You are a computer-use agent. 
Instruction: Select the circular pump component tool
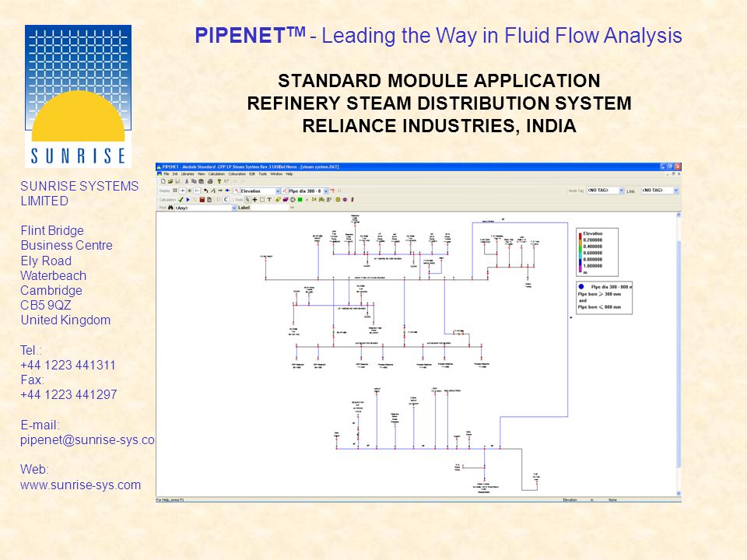[293, 200]
